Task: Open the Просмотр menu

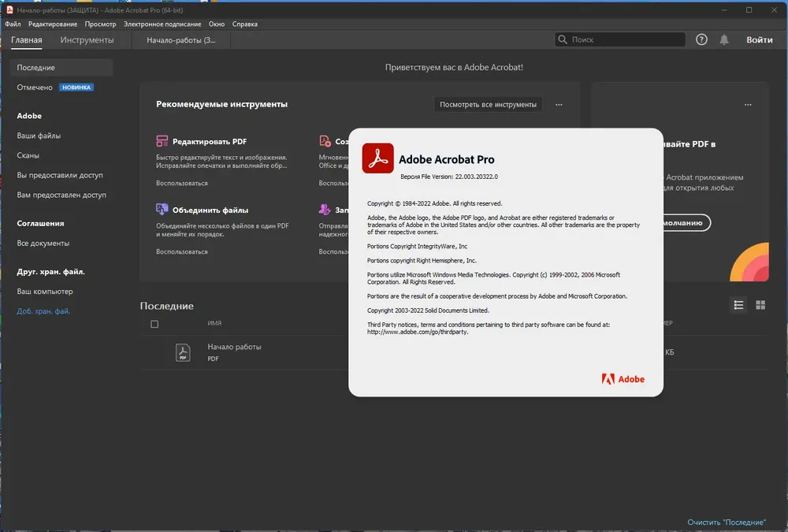Action: [x=101, y=24]
